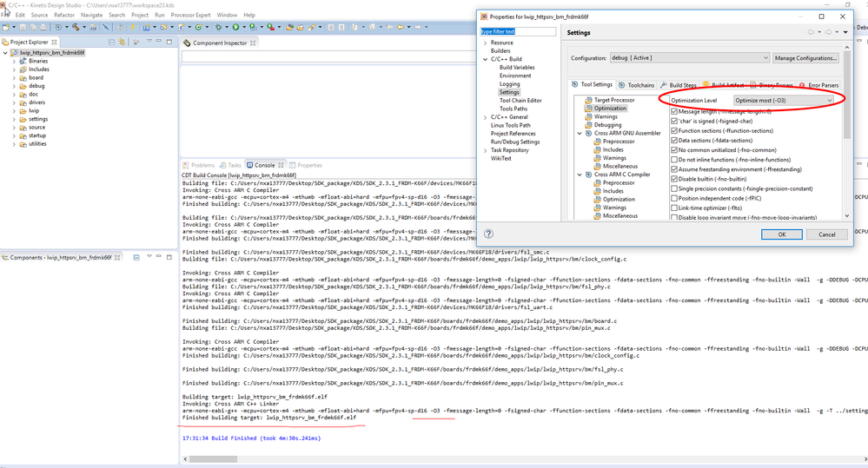The image size is (868, 468).
Task: Click Manage Configurations... button
Action: tap(805, 57)
